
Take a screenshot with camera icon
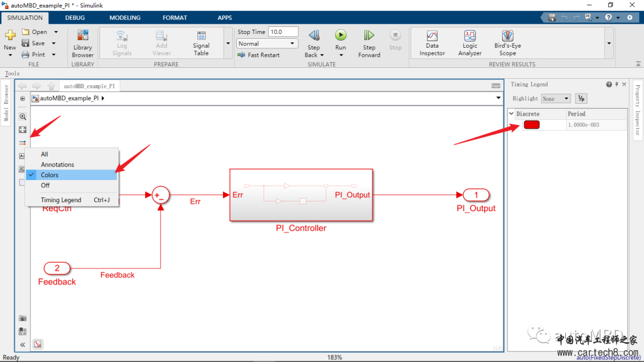[x=23, y=318]
